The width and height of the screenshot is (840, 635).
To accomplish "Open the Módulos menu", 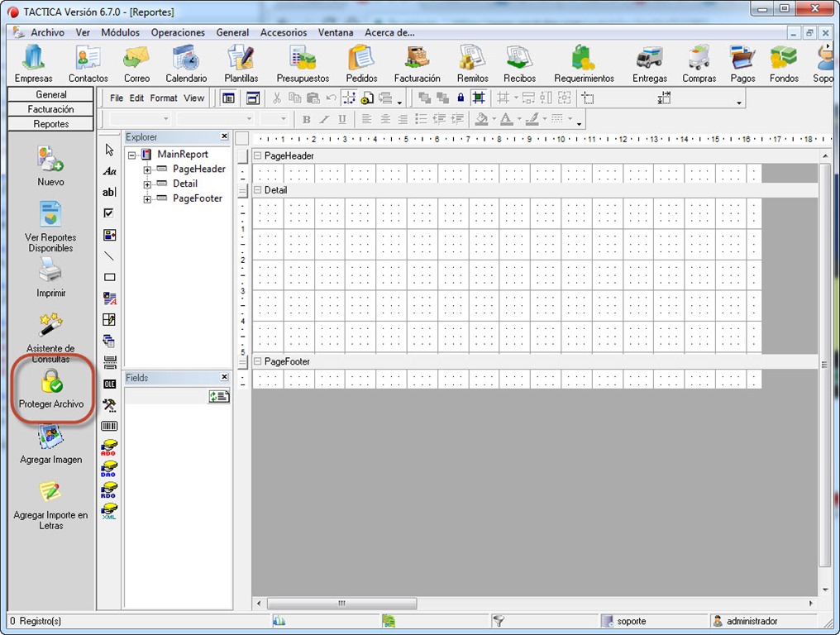I will (120, 33).
